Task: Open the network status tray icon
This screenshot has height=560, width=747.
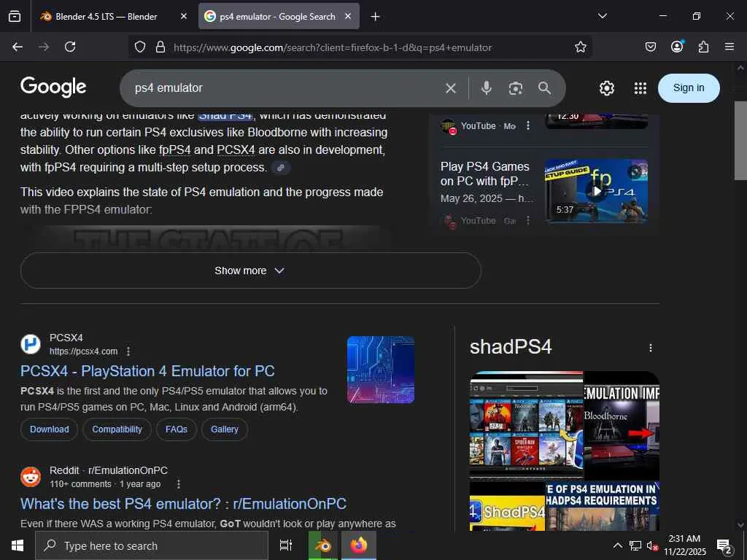Action: click(635, 545)
